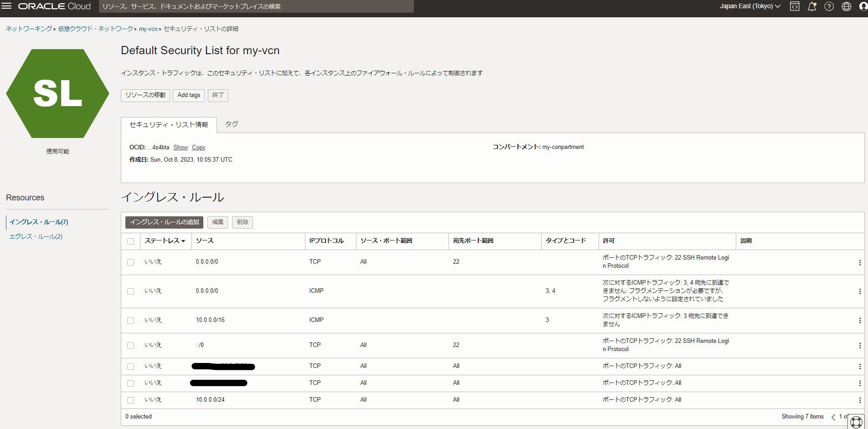
Task: Click 削除 delete button
Action: (x=243, y=222)
